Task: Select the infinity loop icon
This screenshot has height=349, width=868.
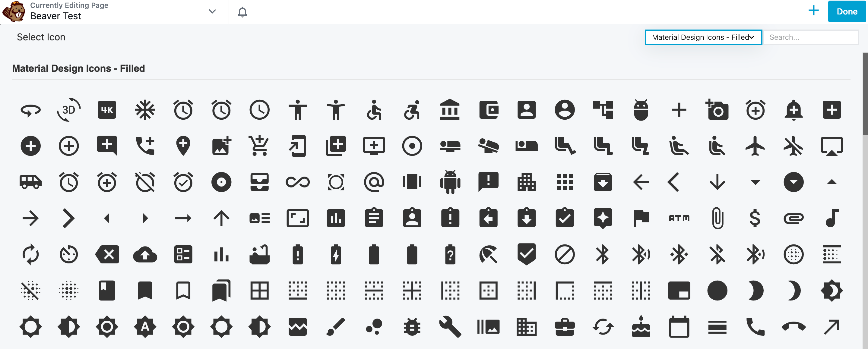Action: pos(297,181)
